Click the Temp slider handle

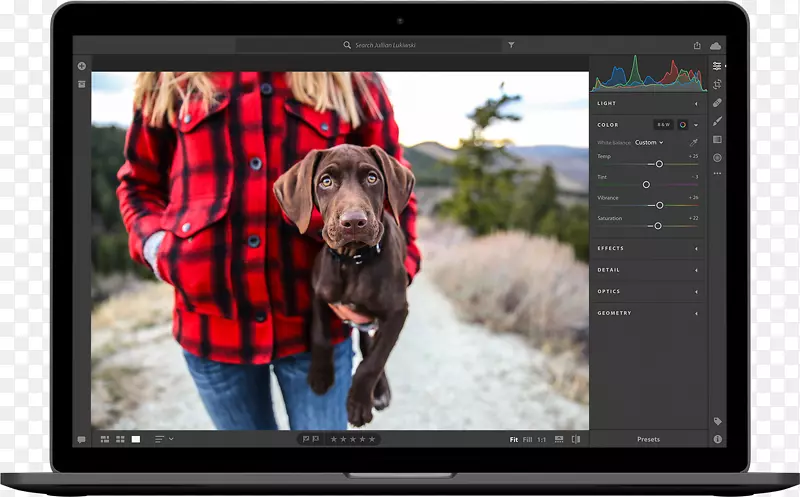659,164
